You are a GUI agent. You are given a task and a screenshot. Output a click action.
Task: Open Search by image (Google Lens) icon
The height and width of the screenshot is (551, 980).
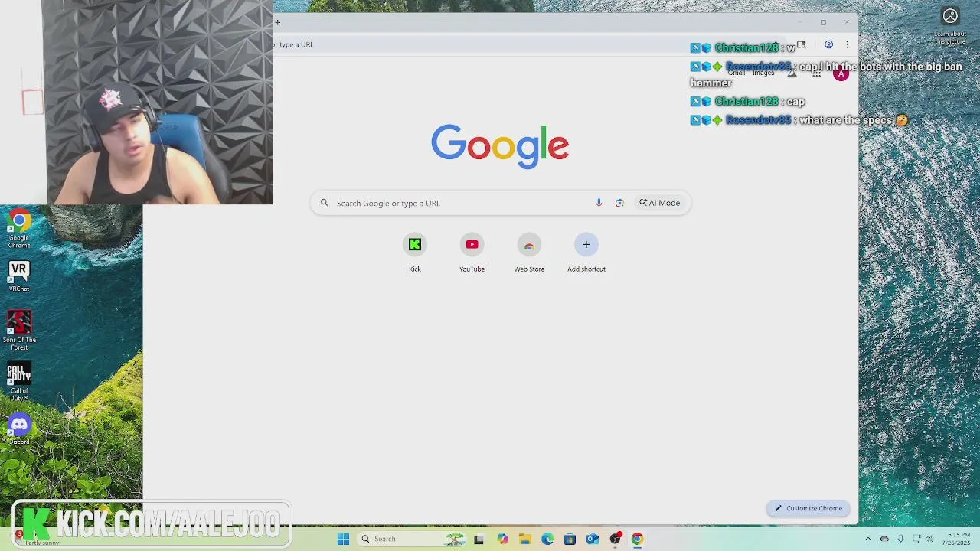tap(619, 203)
